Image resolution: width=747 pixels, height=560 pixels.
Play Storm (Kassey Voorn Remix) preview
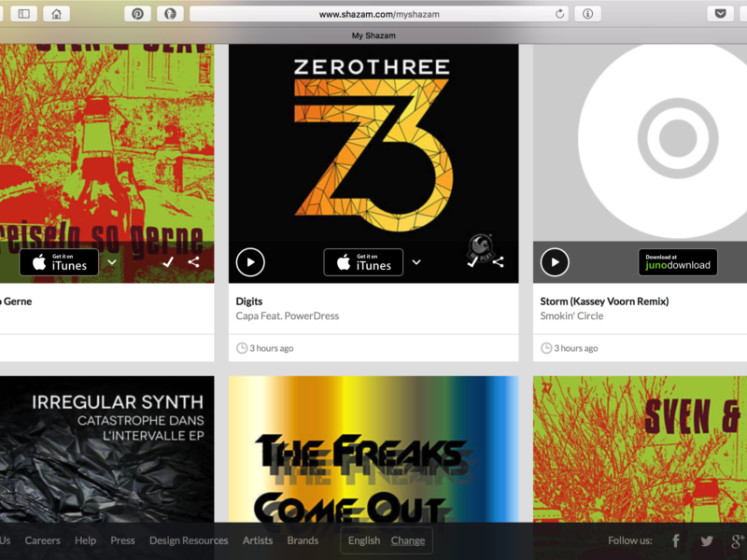click(x=555, y=262)
